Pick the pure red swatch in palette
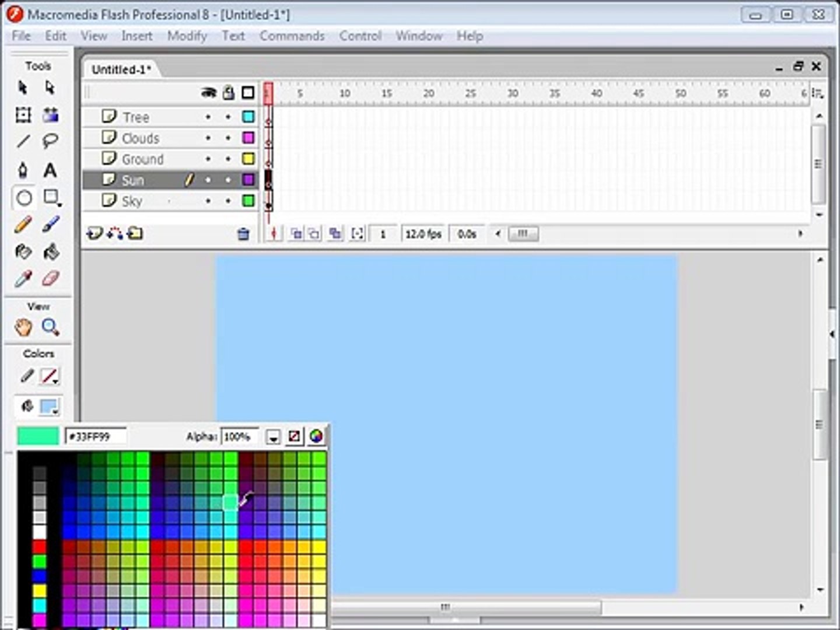840x630 pixels. [x=40, y=547]
